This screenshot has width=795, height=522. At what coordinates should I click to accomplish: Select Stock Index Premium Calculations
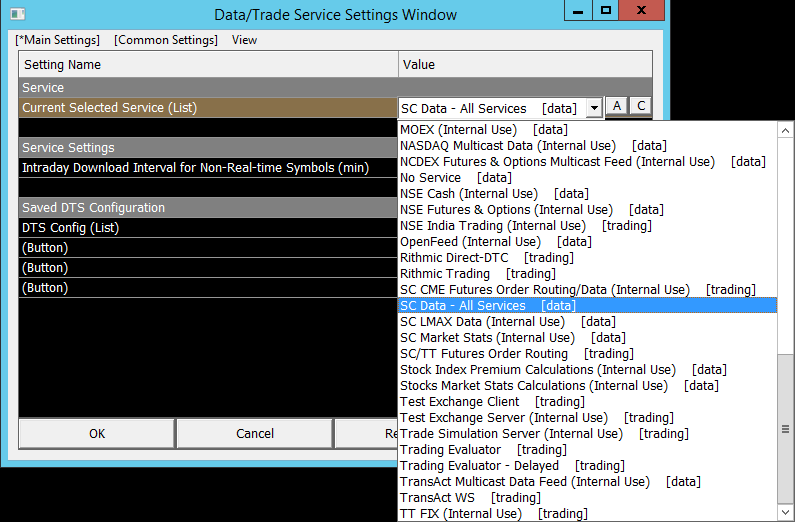pyautogui.click(x=588, y=369)
